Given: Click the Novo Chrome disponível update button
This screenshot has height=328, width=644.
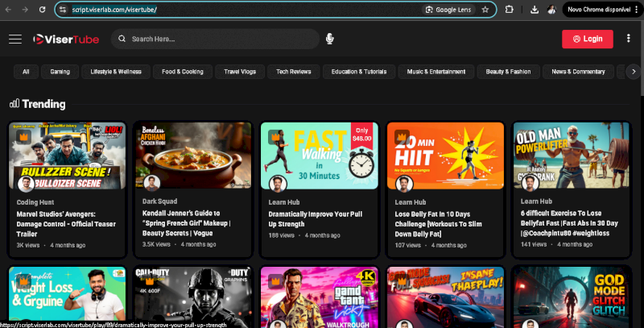Looking at the screenshot, I should point(597,10).
